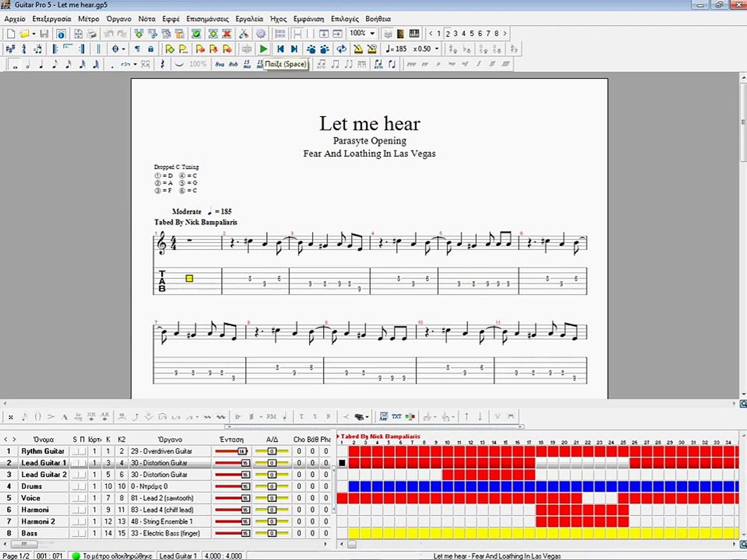
Task: Click the time signature 4/4 icon
Action: [24, 49]
